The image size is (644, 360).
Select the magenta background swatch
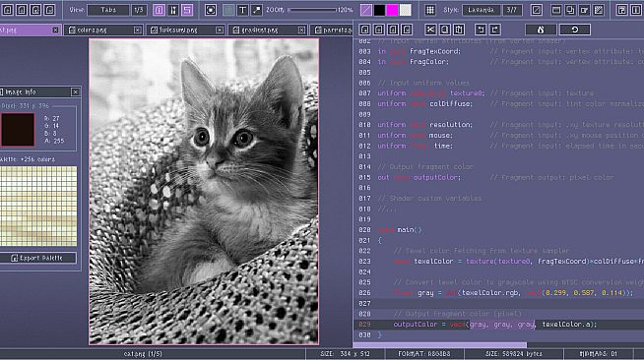click(392, 10)
